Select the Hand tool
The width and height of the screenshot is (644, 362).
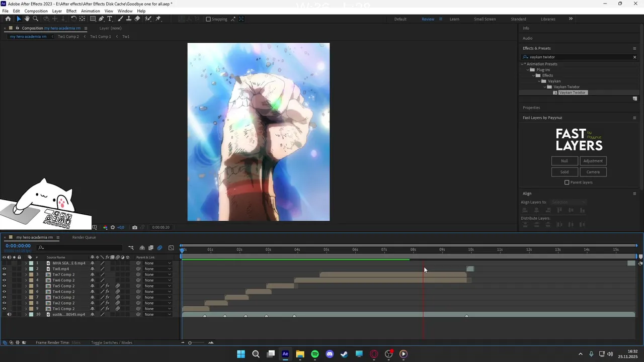(x=27, y=19)
